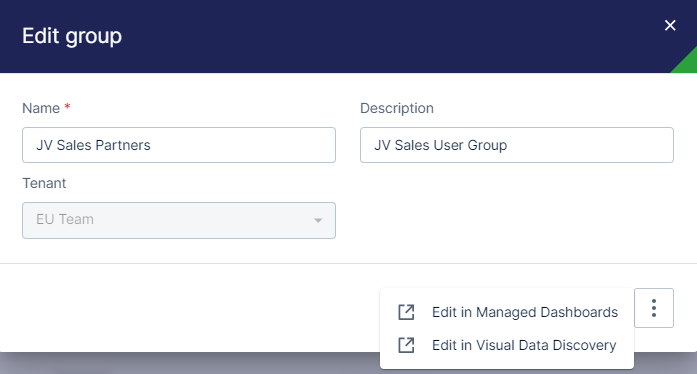Click the Edit group title text

click(72, 36)
